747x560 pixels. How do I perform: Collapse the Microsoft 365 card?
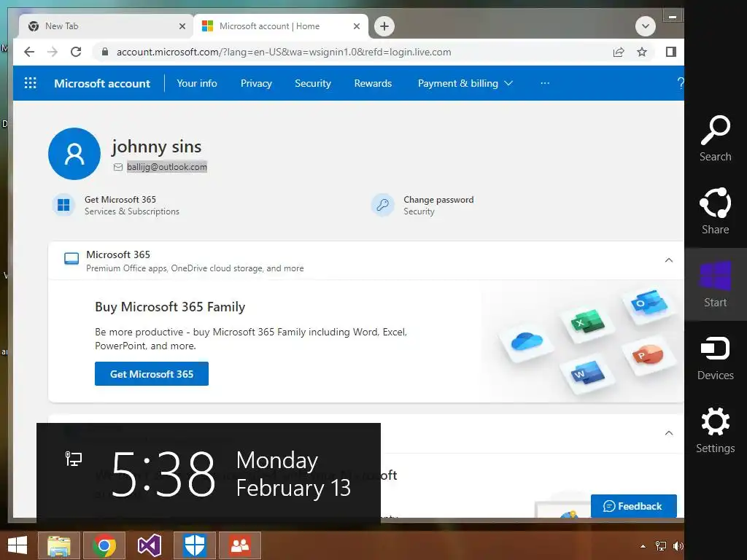point(669,260)
